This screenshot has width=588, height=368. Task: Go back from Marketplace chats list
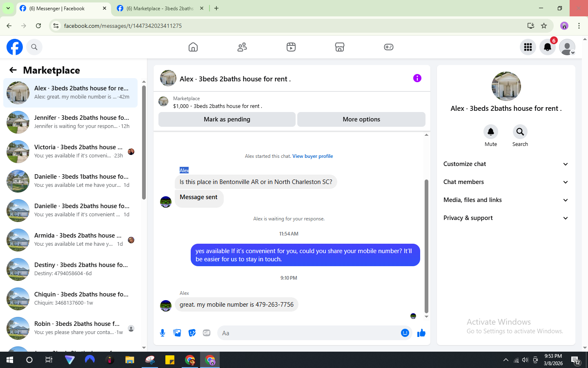[13, 70]
